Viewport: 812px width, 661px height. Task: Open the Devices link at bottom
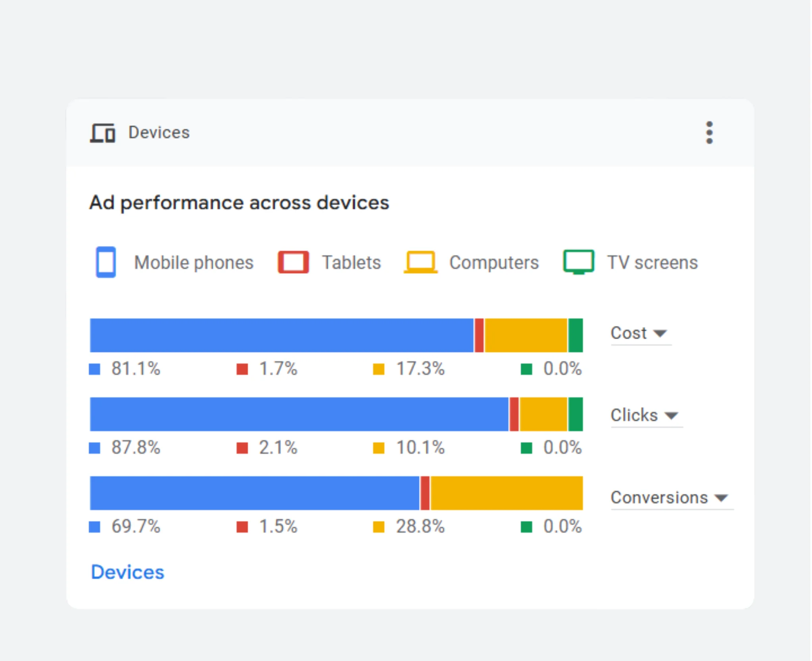pyautogui.click(x=127, y=572)
